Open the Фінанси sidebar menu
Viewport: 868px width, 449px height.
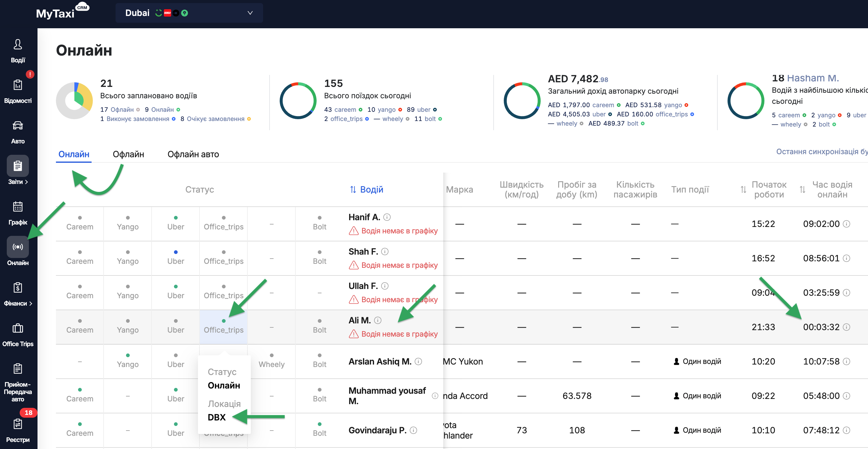tap(18, 294)
